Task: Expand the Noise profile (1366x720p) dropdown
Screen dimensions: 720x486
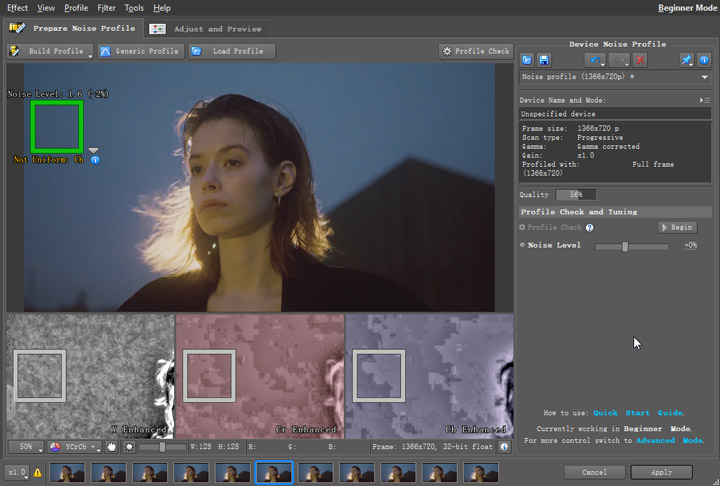Action: point(704,77)
